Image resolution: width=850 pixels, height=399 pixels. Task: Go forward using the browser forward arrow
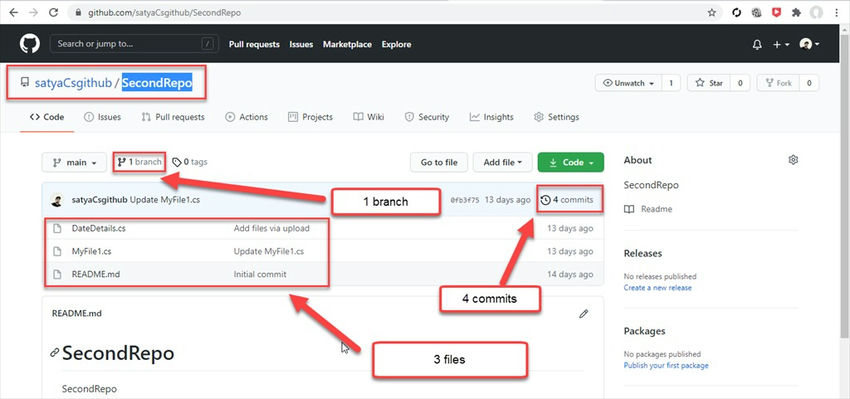(x=33, y=12)
